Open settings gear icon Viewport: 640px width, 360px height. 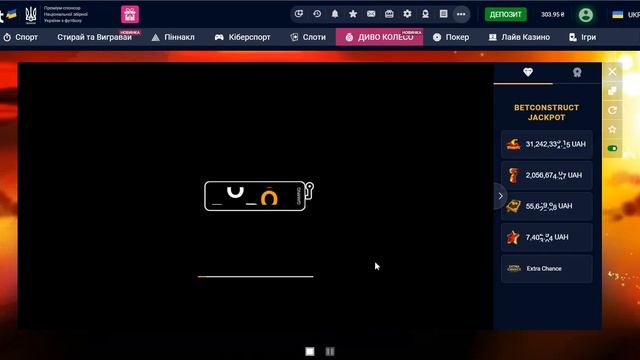tap(407, 14)
